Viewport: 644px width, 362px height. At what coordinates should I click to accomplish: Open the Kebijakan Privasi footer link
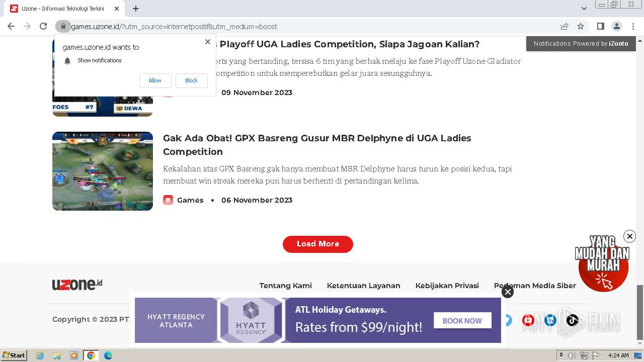(x=447, y=286)
